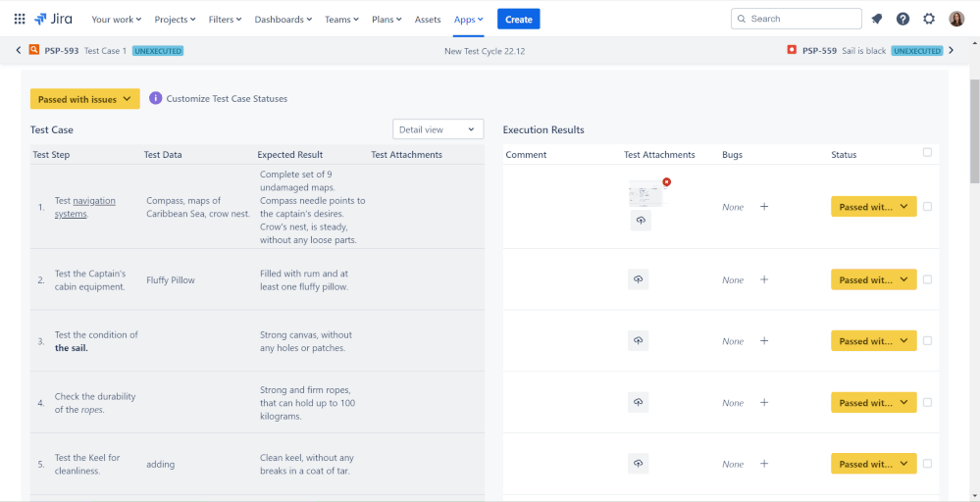Viewport: 980px width, 502px height.
Task: Open the Your work menu
Action: (117, 20)
